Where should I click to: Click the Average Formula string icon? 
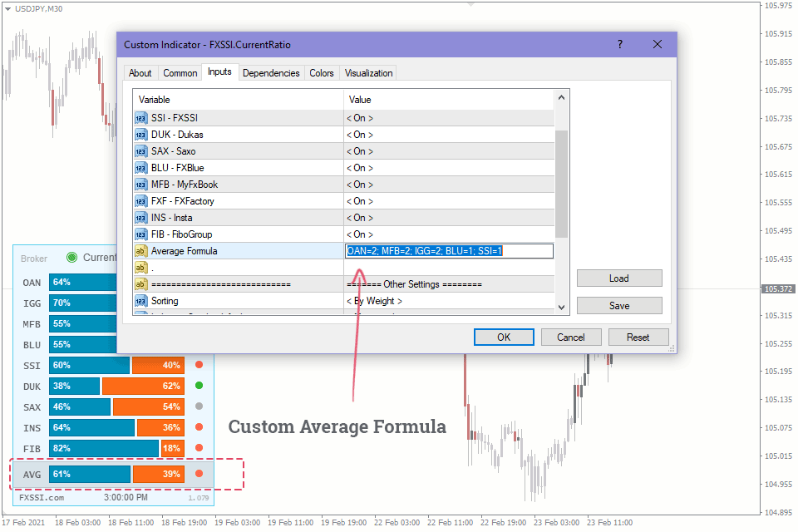pyautogui.click(x=141, y=251)
